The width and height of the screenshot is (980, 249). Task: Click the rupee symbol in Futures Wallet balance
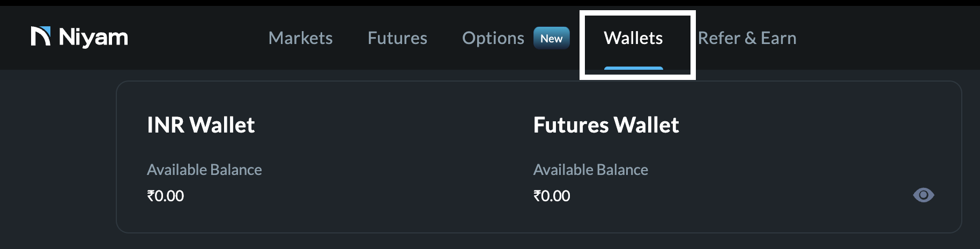537,196
